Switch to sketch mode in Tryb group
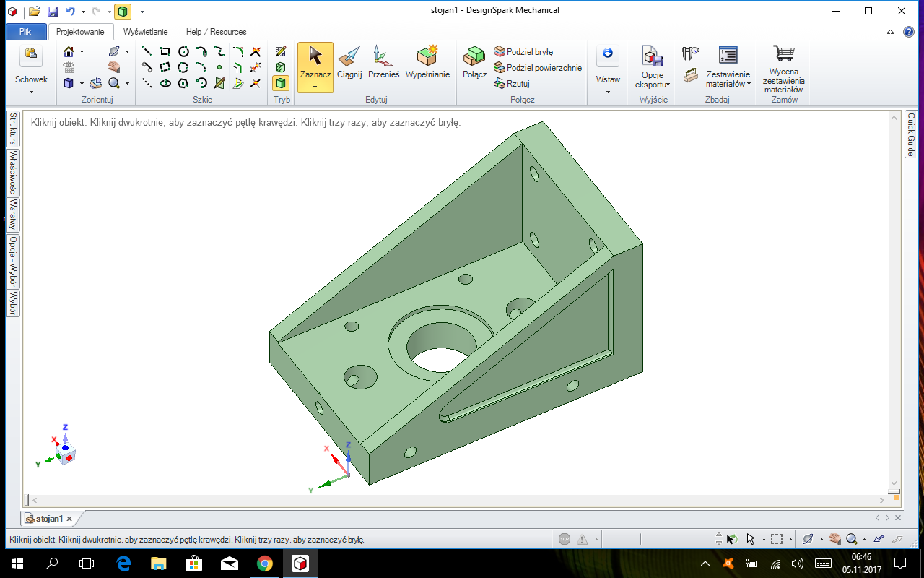The image size is (924, 578). pos(281,52)
